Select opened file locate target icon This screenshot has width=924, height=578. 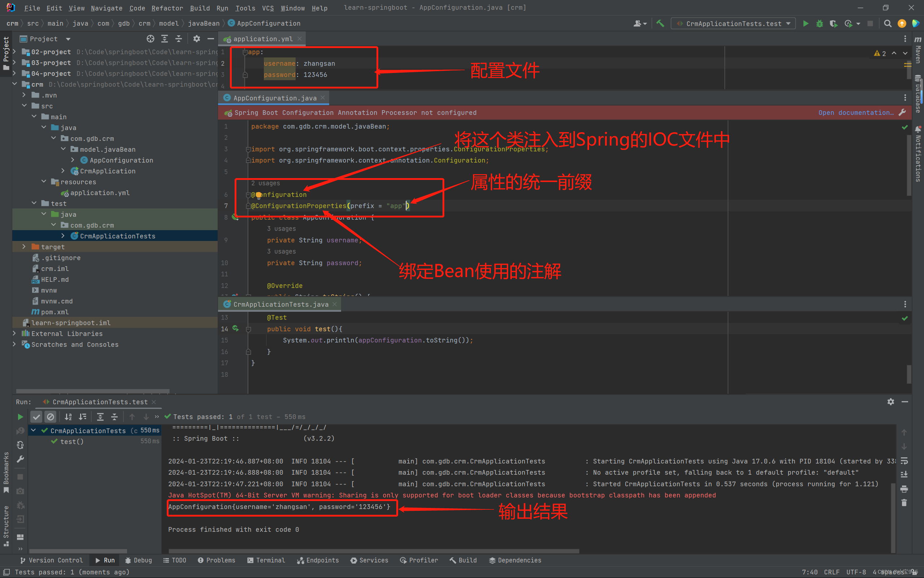[x=151, y=39]
